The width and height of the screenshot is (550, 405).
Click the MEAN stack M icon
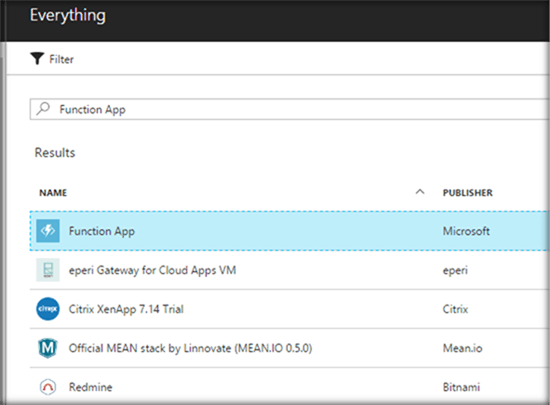tap(48, 348)
